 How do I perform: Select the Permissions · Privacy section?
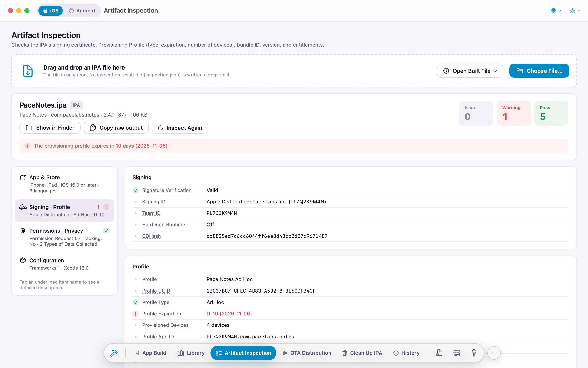coord(64,237)
